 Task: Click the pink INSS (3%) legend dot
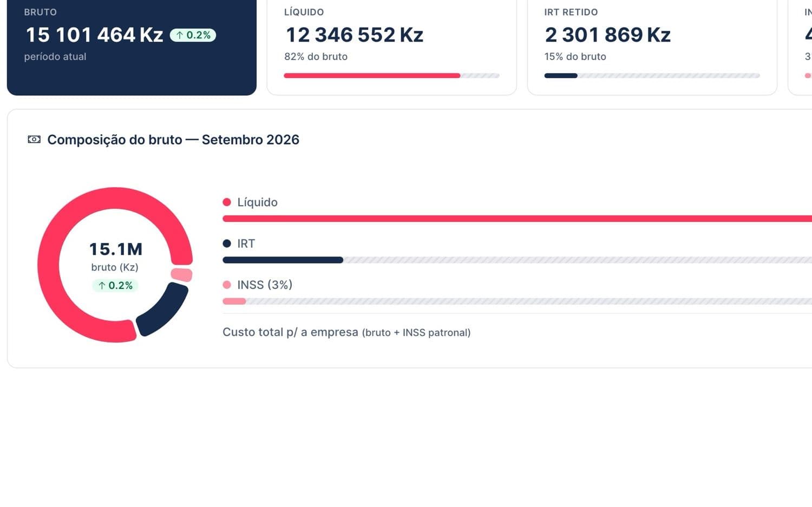pos(227,285)
